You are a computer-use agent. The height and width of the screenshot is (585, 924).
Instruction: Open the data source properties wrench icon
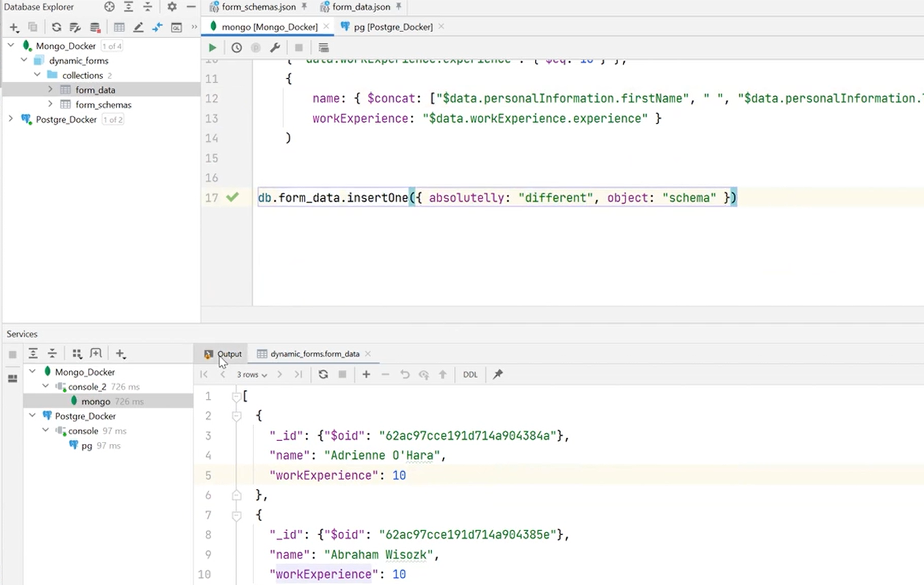point(76,27)
